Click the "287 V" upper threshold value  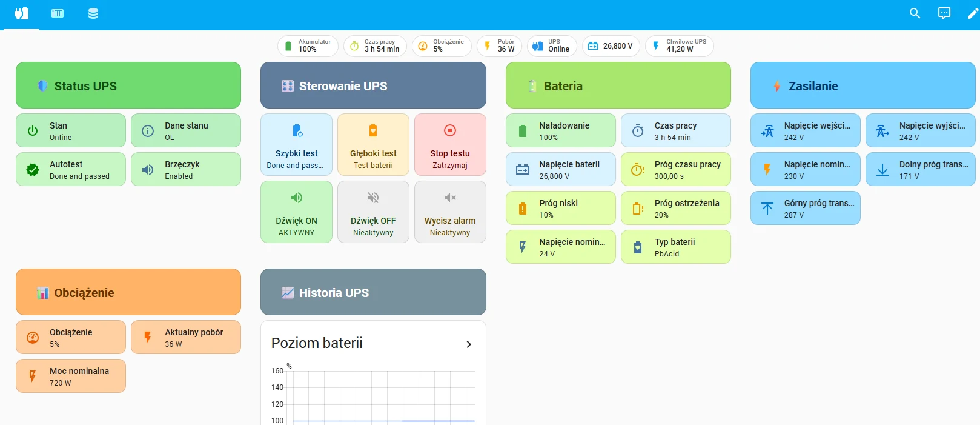[794, 215]
